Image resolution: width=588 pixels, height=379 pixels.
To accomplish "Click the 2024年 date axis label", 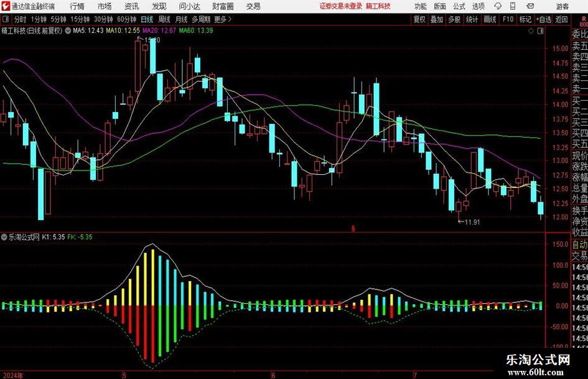I will [x=12, y=375].
